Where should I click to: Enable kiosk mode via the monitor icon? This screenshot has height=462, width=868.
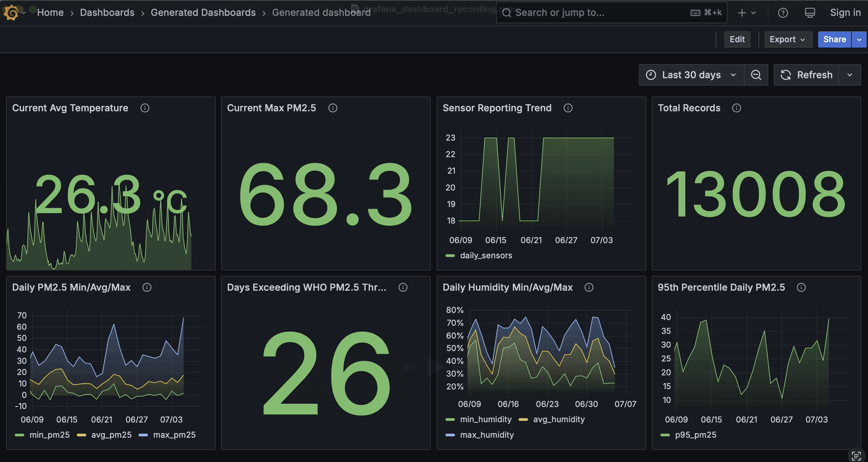[x=810, y=12]
